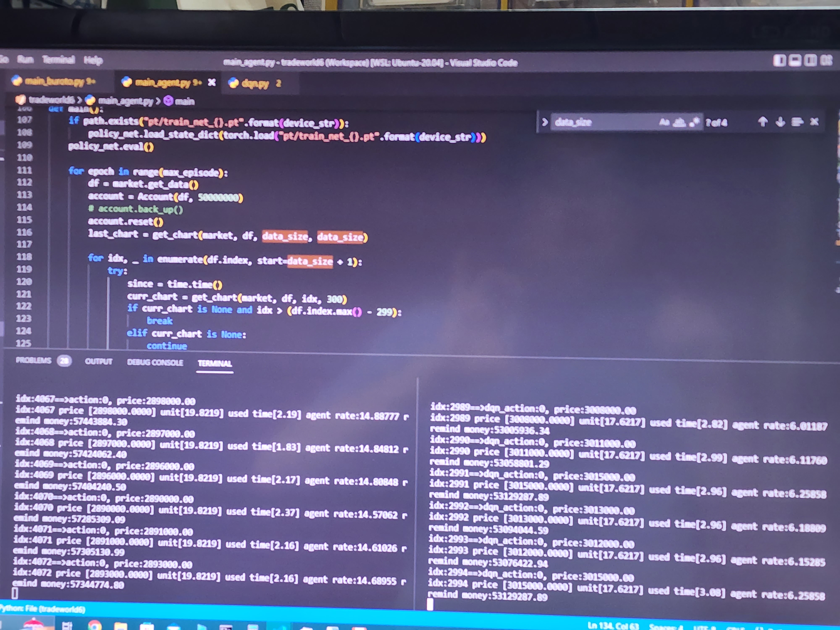Close the find widget

click(x=814, y=122)
